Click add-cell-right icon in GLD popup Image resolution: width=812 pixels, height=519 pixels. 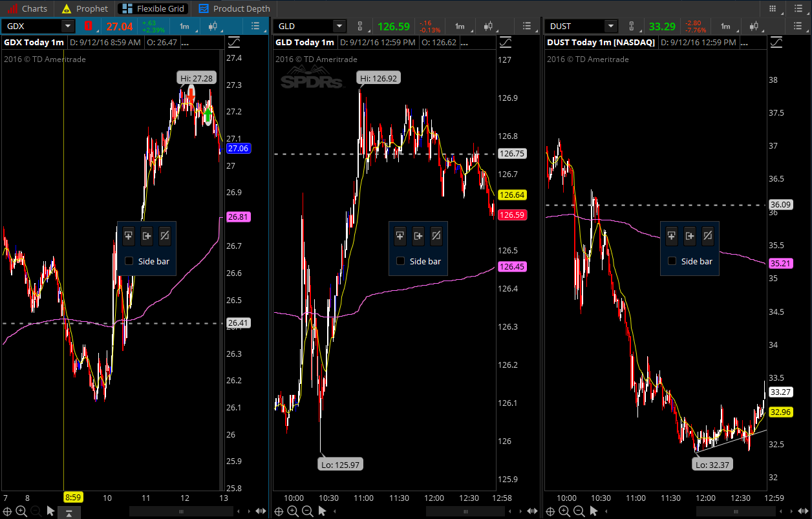418,236
